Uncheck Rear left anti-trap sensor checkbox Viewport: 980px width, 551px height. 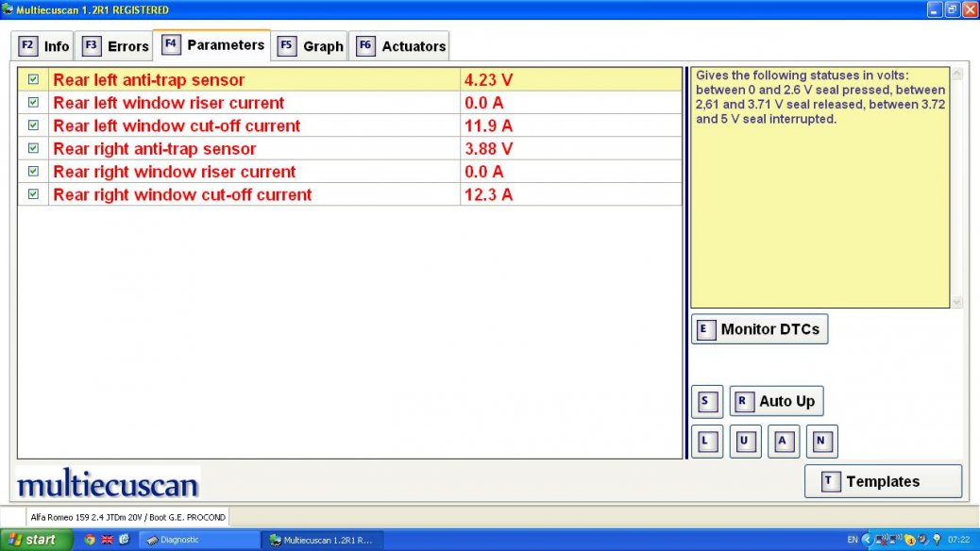pos(33,80)
